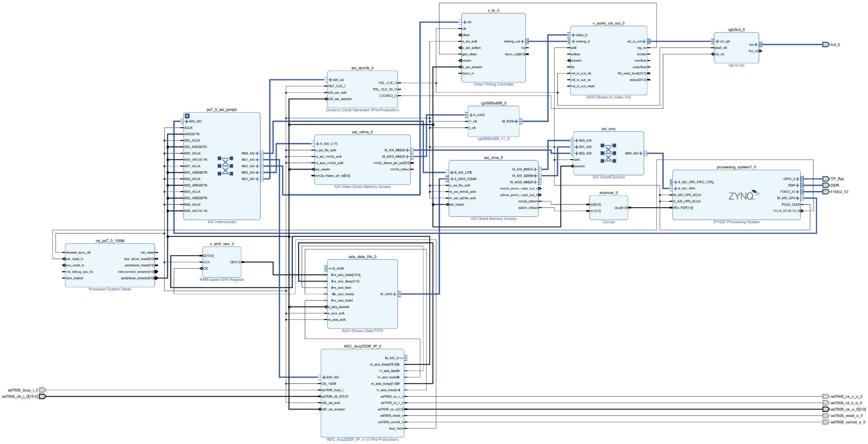Expand the S_AXIS pin on rgb565to888_0
Image resolution: width=868 pixels, height=444 pixels.
tap(471, 115)
